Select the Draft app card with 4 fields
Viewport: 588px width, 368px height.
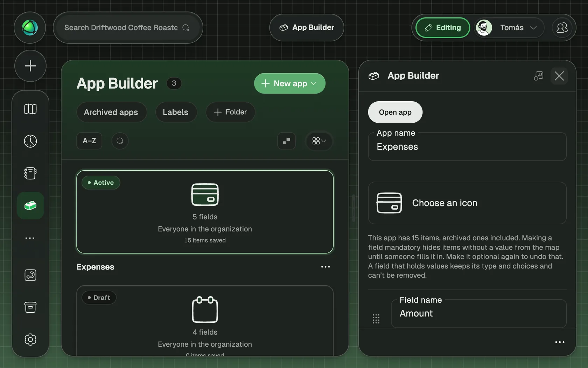point(205,321)
